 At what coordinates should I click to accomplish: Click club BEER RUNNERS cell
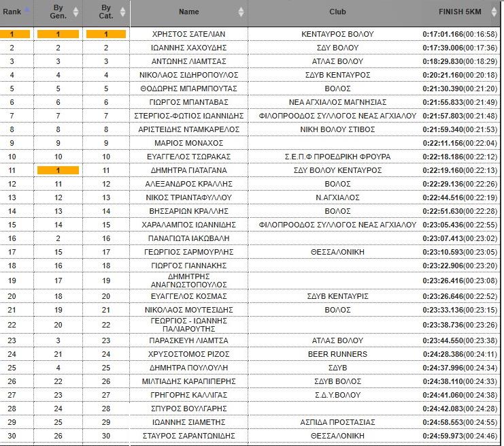pos(337,354)
